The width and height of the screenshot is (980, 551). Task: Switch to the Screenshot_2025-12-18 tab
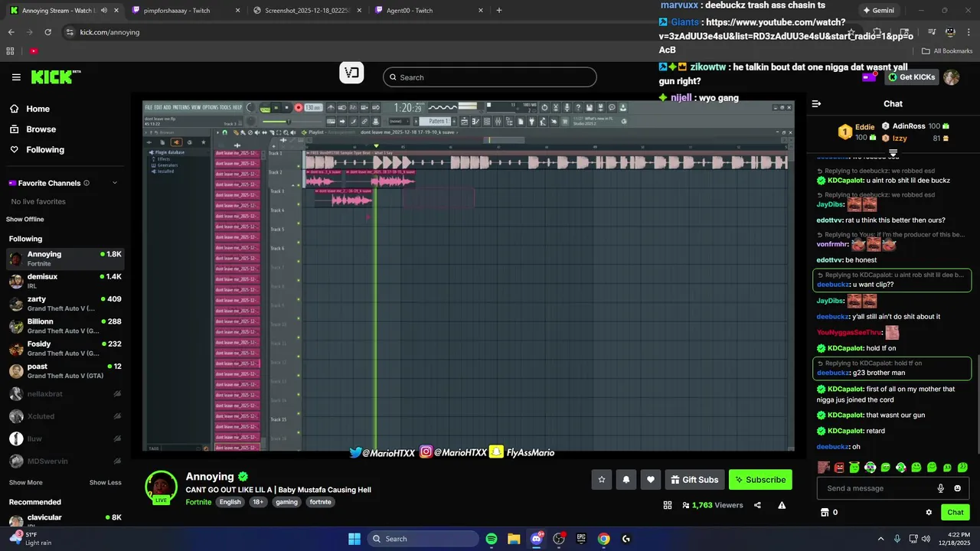pos(307,11)
